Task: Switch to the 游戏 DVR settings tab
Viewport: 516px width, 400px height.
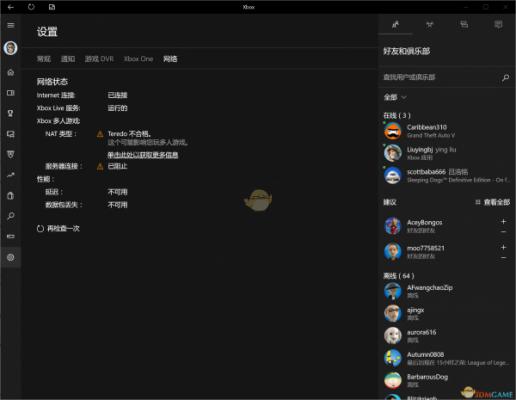Action: coord(99,59)
